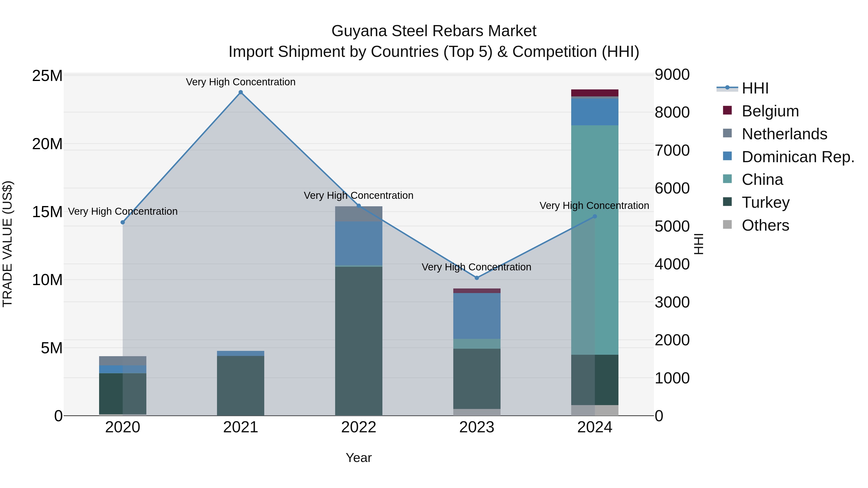The image size is (868, 488).
Task: Click the 9000 right axis tick label
Action: click(x=672, y=75)
